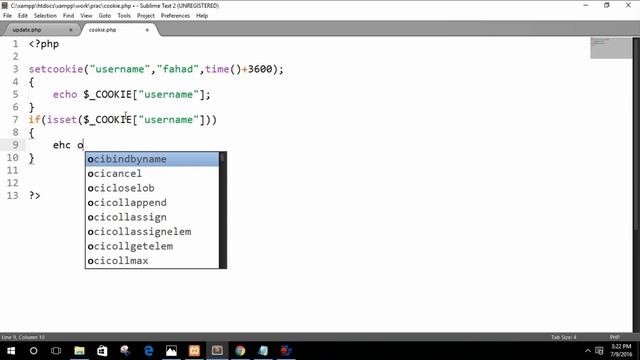The width and height of the screenshot is (640, 360).
Task: Click the "fahad" string on line 3
Action: (178, 69)
